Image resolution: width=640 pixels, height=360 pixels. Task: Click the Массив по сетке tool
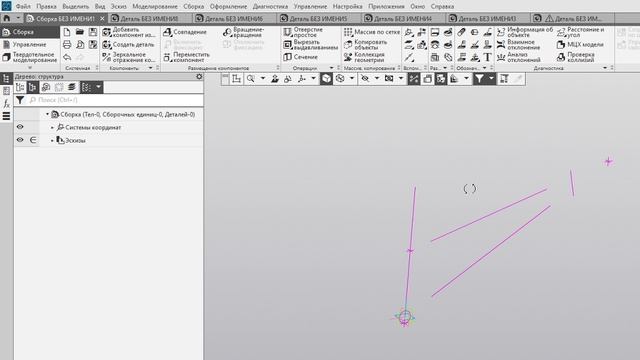pos(371,32)
